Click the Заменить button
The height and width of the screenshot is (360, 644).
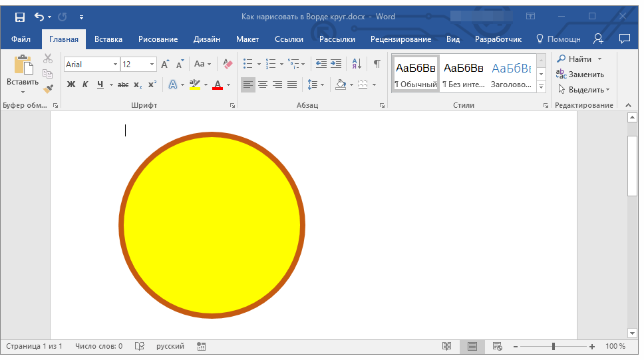pos(580,75)
